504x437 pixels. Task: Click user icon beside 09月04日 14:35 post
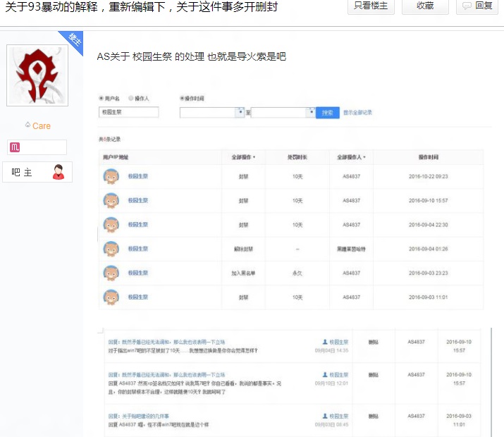click(325, 342)
